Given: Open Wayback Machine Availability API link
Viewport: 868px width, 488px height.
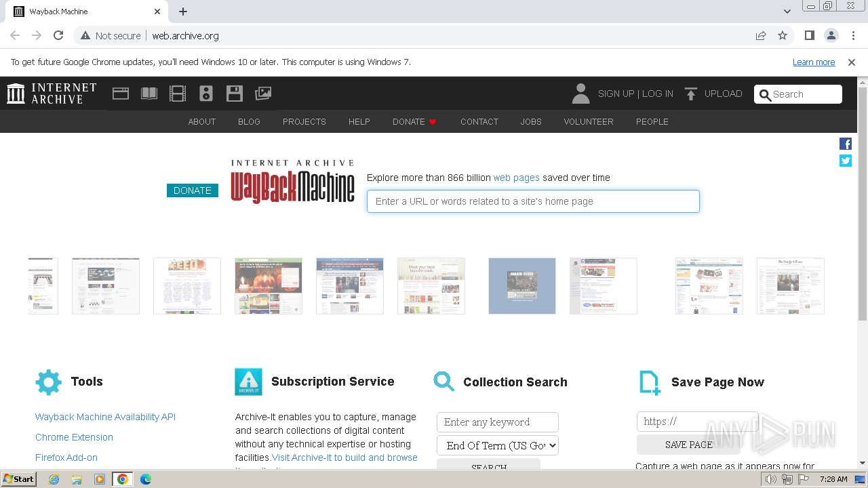Looking at the screenshot, I should click(x=105, y=417).
